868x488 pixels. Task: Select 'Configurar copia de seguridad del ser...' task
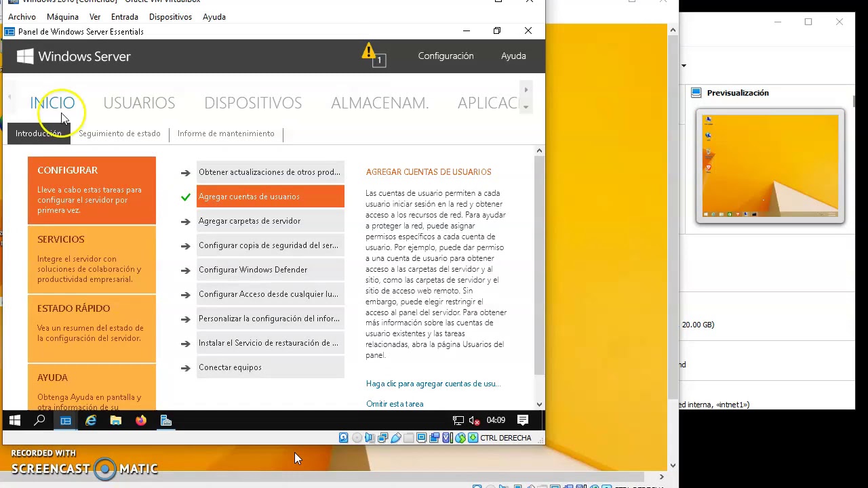(271, 245)
